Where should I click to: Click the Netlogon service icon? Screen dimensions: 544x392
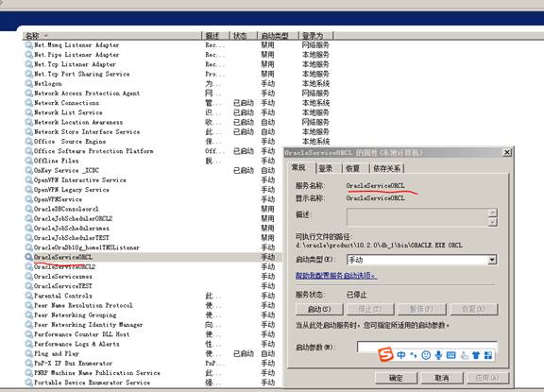[28, 84]
